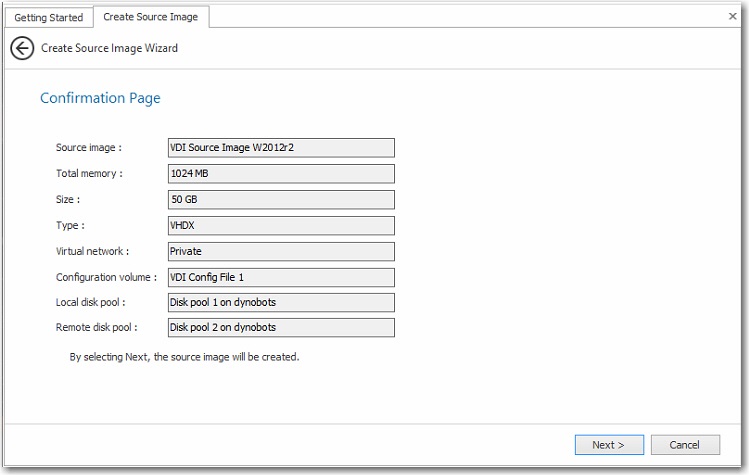Click the Source image field
The height and width of the screenshot is (475, 749).
(280, 148)
